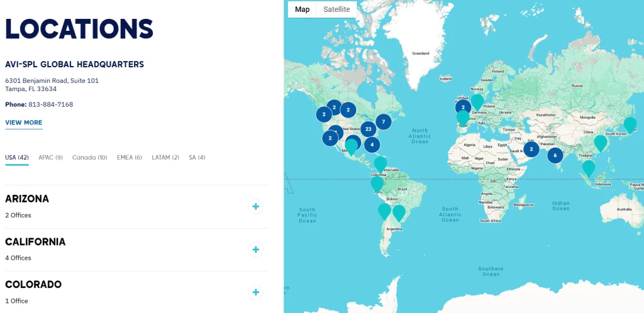This screenshot has width=644, height=313.
Task: Open the 2-location cluster on the southern California coast
Action: [330, 138]
